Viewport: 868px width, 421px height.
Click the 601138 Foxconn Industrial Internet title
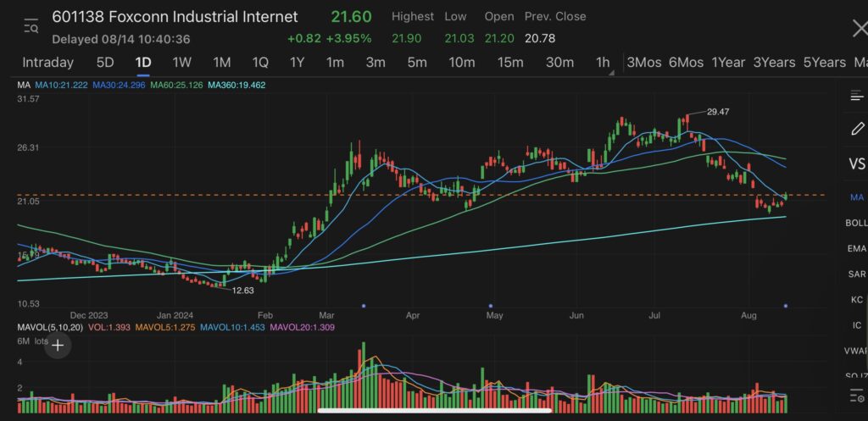[x=175, y=17]
